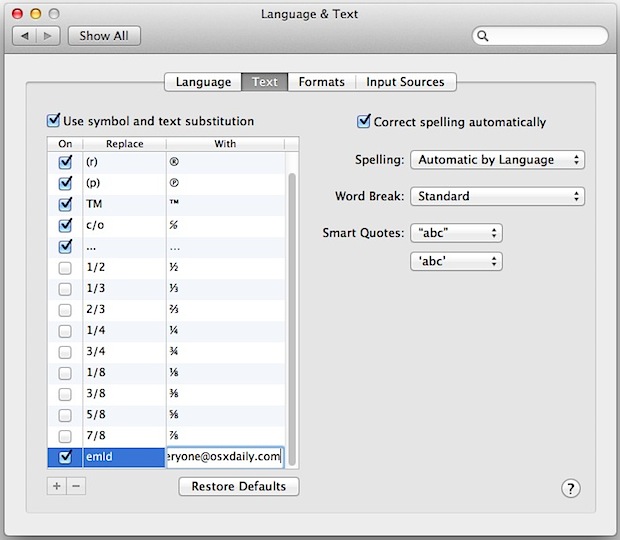620x540 pixels.
Task: Click the ® With cell
Action: pyautogui.click(x=225, y=162)
